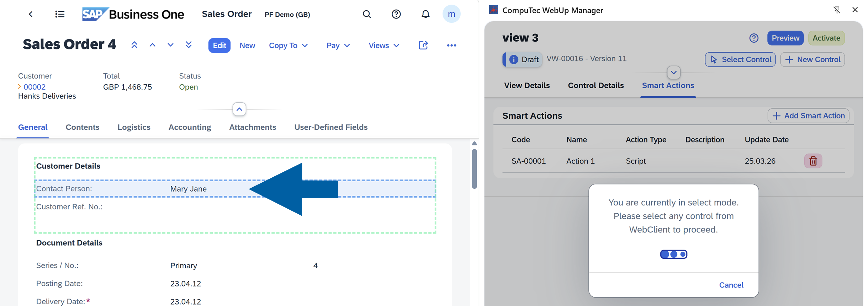868x306 pixels.
Task: Open help in SAP Business One header
Action: click(x=396, y=14)
